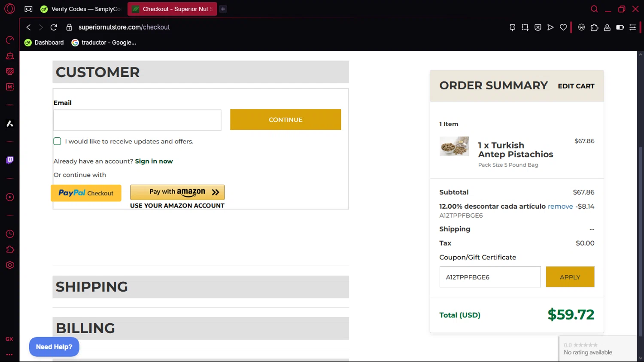This screenshot has width=644, height=362.
Task: Click APPLY coupon button
Action: coord(570,277)
